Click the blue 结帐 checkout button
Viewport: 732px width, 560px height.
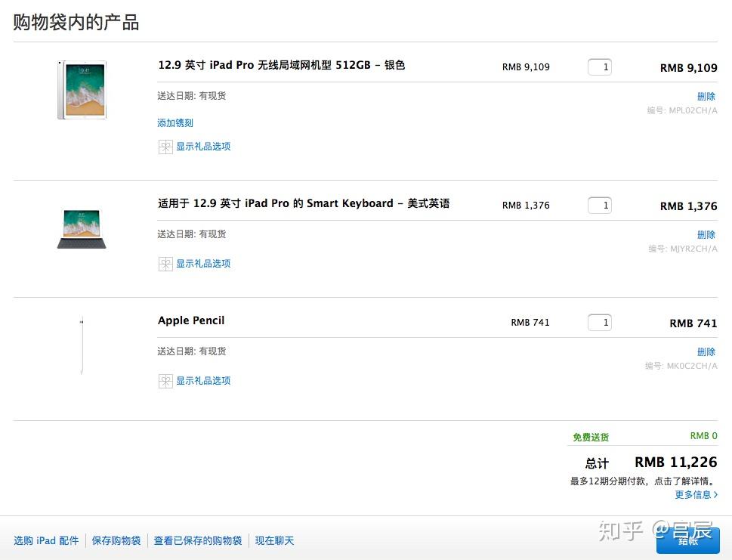click(687, 540)
